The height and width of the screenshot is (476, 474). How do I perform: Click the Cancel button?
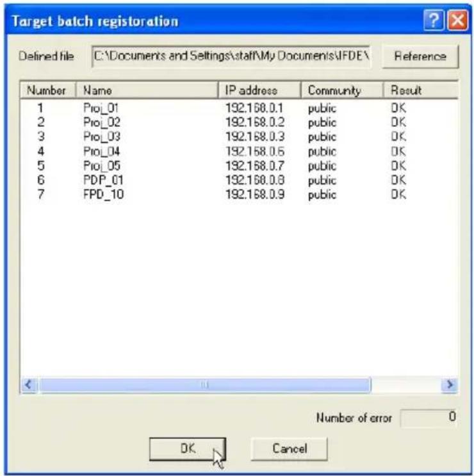point(290,448)
